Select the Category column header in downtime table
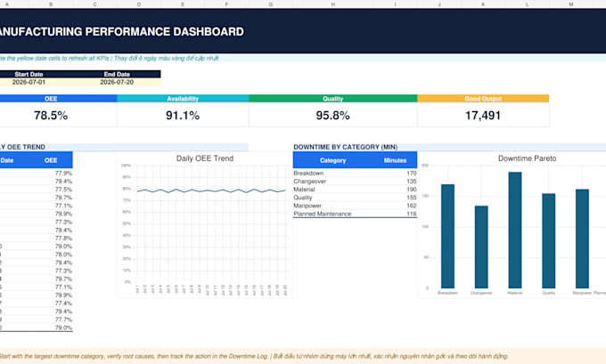Image resolution: width=606 pixels, height=364 pixels. click(x=332, y=160)
